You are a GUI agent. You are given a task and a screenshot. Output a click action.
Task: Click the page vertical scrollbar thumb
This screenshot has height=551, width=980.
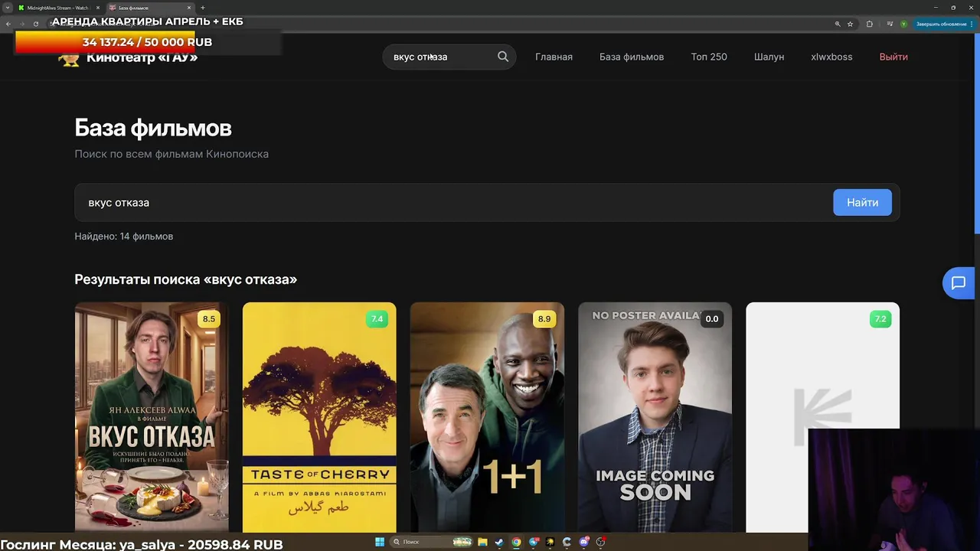(977, 134)
